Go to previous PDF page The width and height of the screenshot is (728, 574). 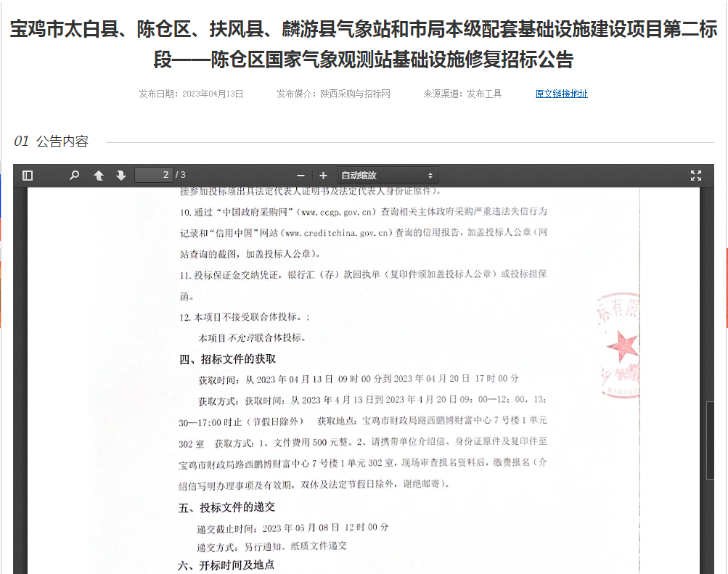[99, 176]
